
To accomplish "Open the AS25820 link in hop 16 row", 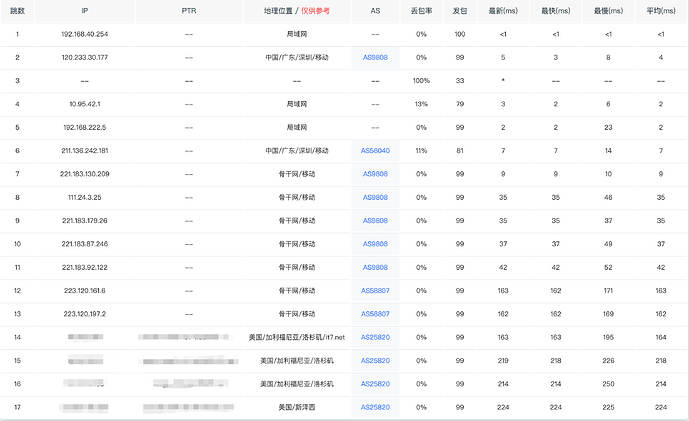I will (375, 384).
